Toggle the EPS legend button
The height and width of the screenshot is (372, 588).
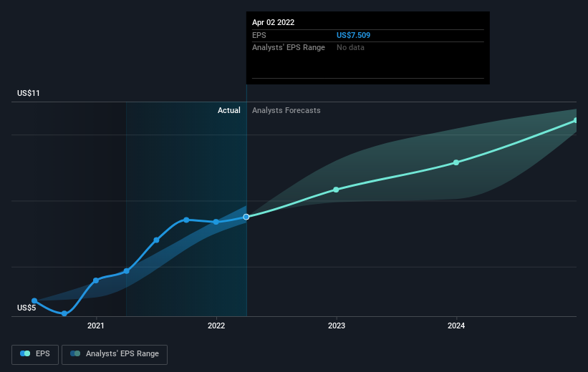coord(35,354)
